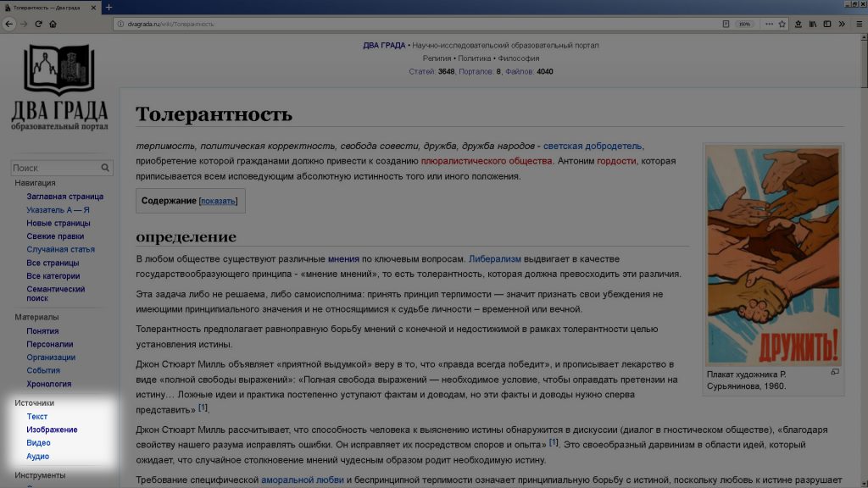The height and width of the screenshot is (488, 868).
Task: Toggle the sidebars icon in toolbar
Action: (x=827, y=24)
